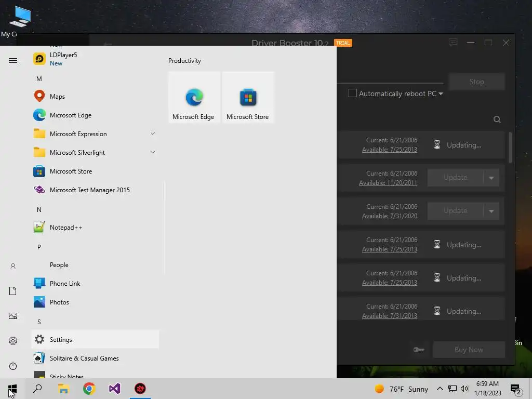Screen dimensions: 532x399
Task: Click the Windows Start button
Action: [12, 389]
